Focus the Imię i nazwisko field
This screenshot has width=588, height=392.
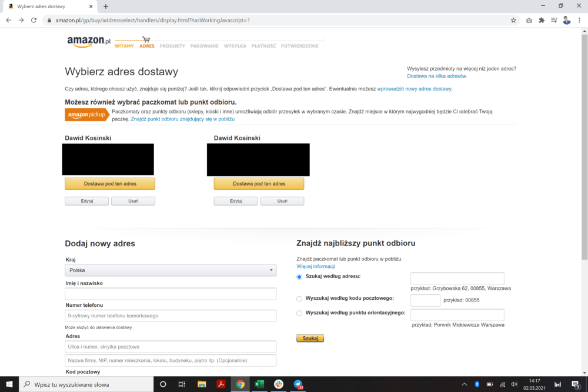tap(171, 294)
